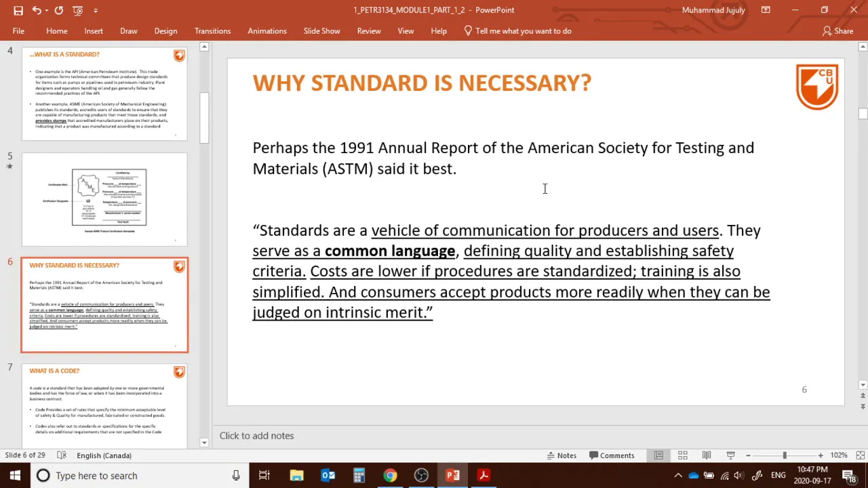Open the Windows Start menu
This screenshot has width=868, height=488.
[x=15, y=476]
